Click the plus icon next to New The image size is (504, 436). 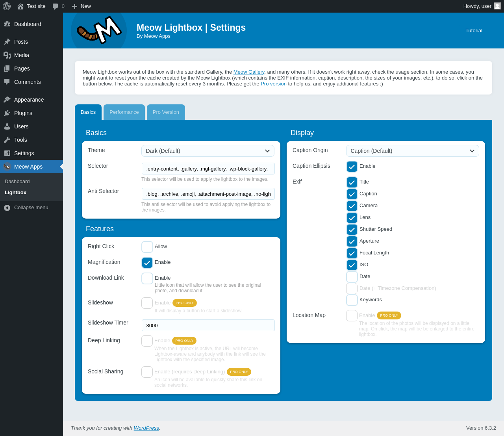[x=74, y=6]
